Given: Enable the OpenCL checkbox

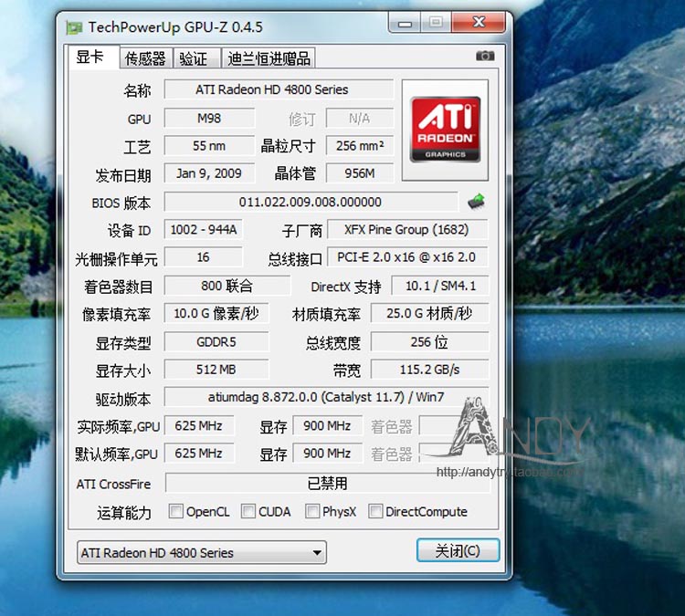Looking at the screenshot, I should tap(175, 511).
